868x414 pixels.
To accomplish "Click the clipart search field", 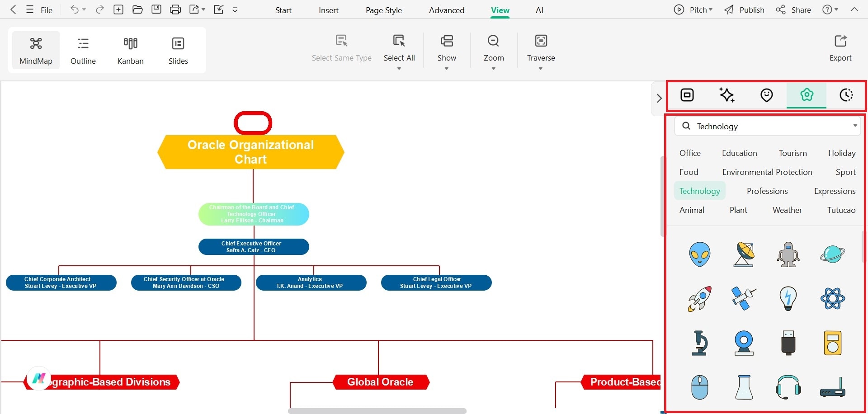I will 767,126.
